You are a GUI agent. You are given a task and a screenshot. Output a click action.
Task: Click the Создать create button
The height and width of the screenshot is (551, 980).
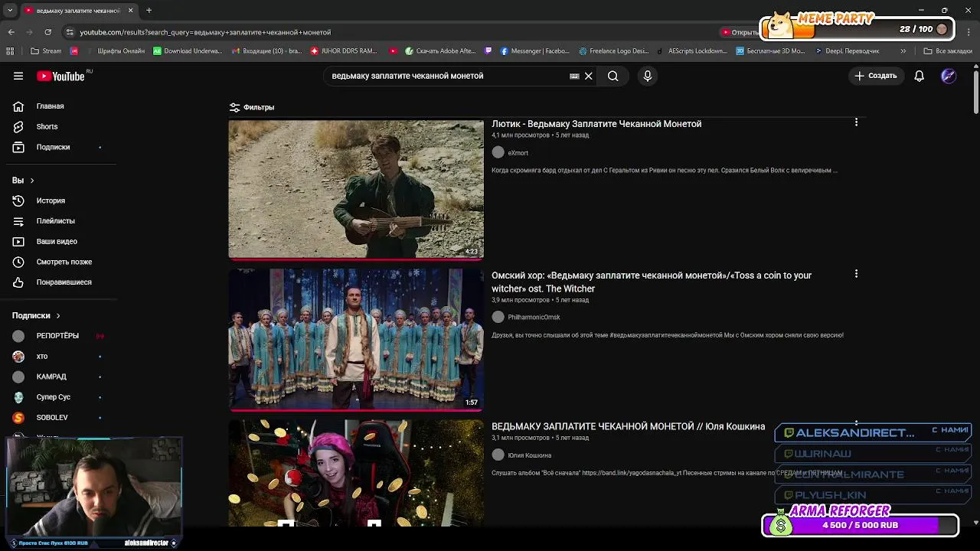click(x=876, y=76)
